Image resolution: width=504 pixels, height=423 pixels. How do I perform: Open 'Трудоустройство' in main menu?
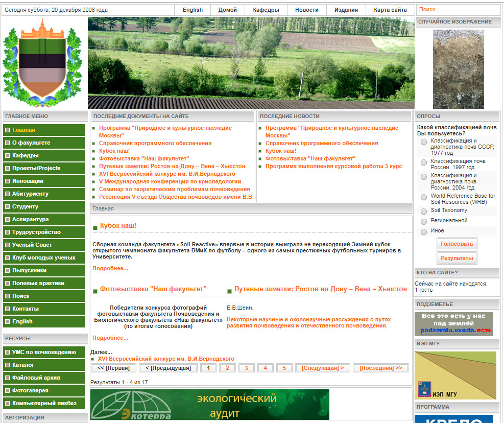(x=44, y=232)
